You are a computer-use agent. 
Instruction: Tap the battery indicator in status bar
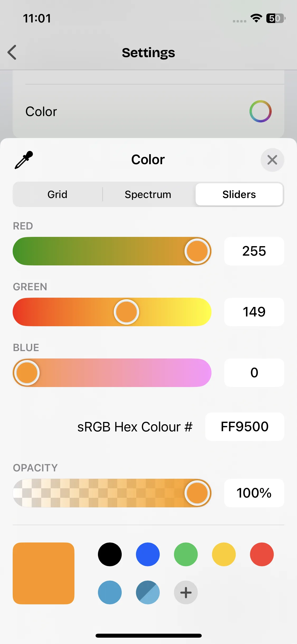pos(275,18)
